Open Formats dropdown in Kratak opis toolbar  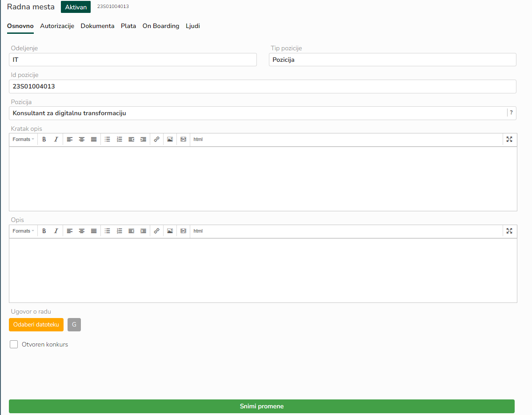pyautogui.click(x=23, y=139)
